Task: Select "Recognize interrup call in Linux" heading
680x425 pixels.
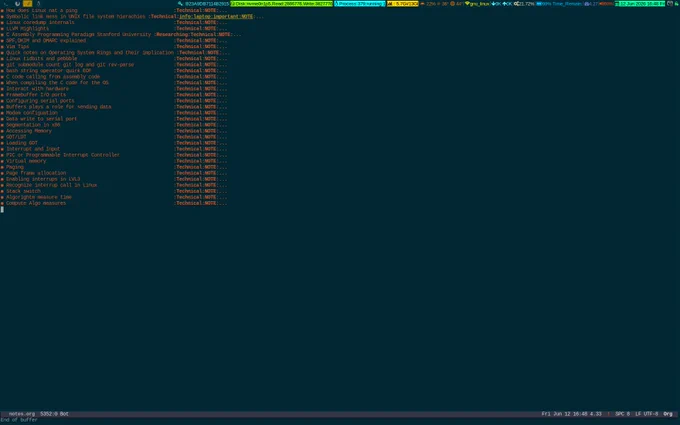Action: [52, 185]
